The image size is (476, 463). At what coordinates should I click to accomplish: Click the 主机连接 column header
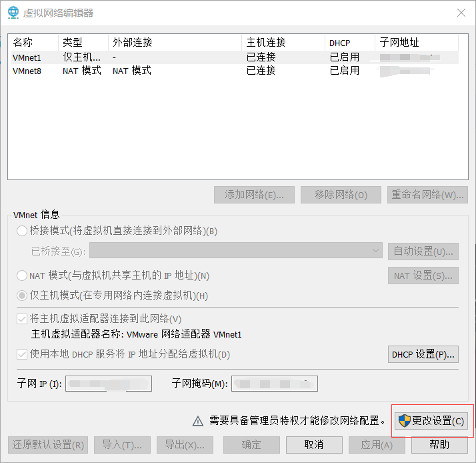point(283,42)
